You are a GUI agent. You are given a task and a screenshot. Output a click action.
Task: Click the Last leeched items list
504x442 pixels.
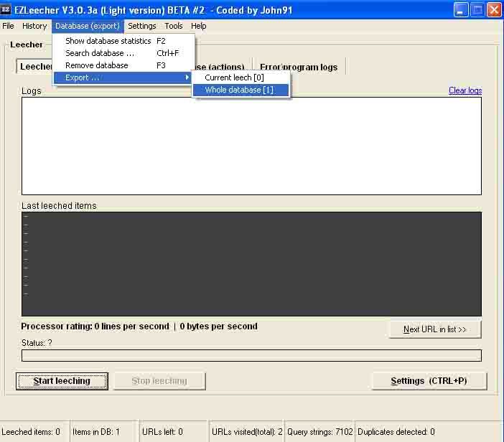(x=251, y=264)
